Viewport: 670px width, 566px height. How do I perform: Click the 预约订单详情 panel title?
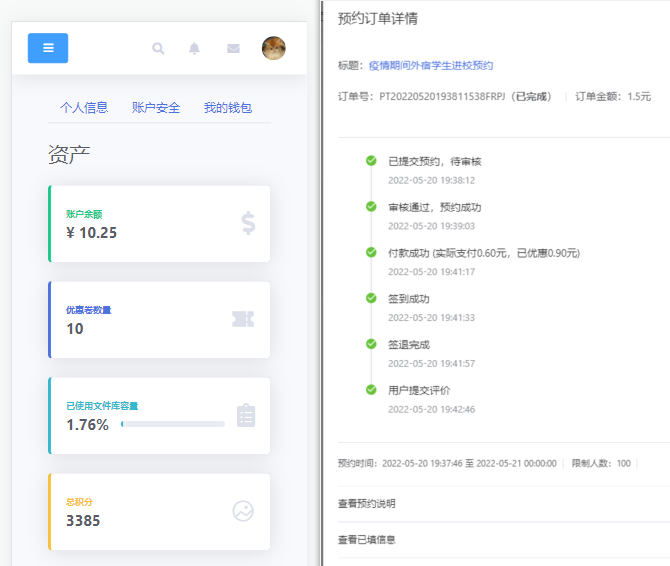click(x=378, y=18)
